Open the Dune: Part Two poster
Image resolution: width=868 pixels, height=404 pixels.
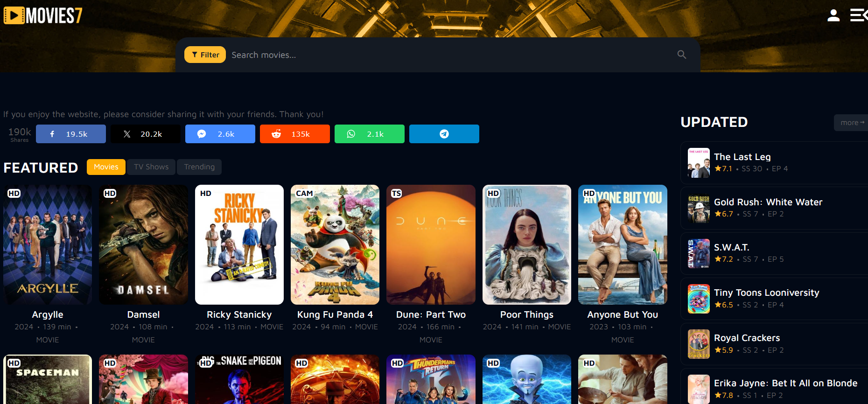click(431, 244)
